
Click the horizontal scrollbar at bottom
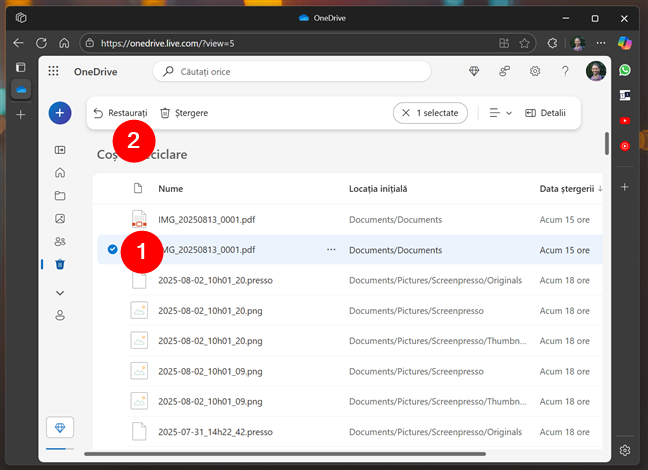(x=285, y=454)
